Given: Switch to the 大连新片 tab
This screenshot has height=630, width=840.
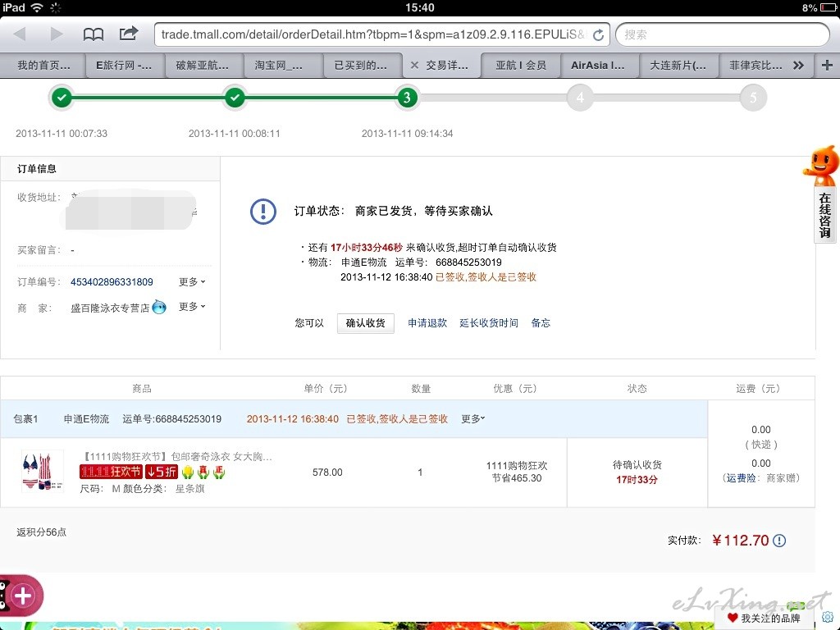Looking at the screenshot, I should tap(678, 66).
